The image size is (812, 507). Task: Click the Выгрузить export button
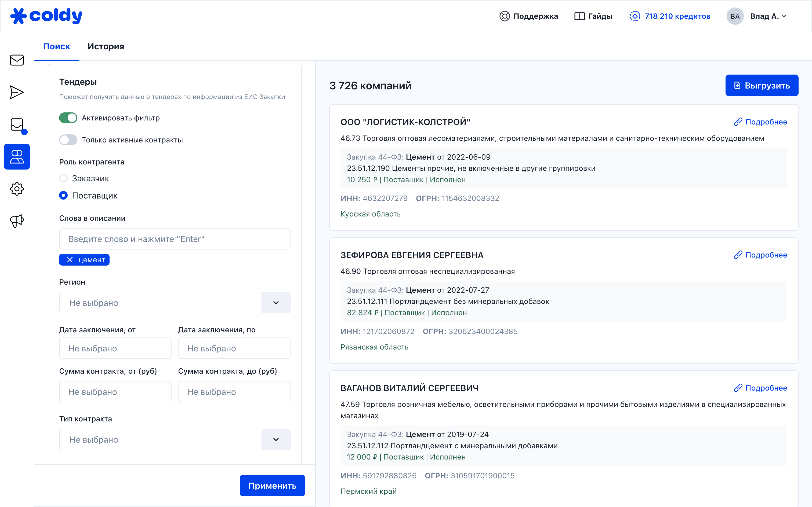(762, 86)
